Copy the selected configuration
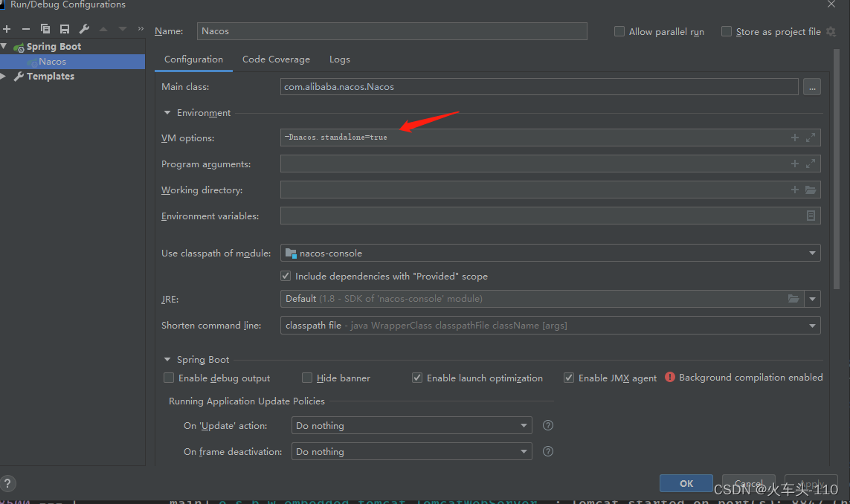Viewport: 850px width, 504px height. tap(45, 29)
